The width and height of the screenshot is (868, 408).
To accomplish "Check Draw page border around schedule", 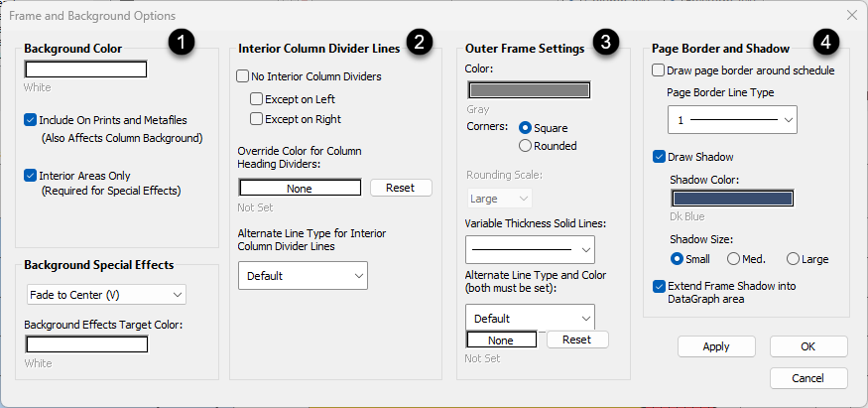I will pyautogui.click(x=659, y=70).
